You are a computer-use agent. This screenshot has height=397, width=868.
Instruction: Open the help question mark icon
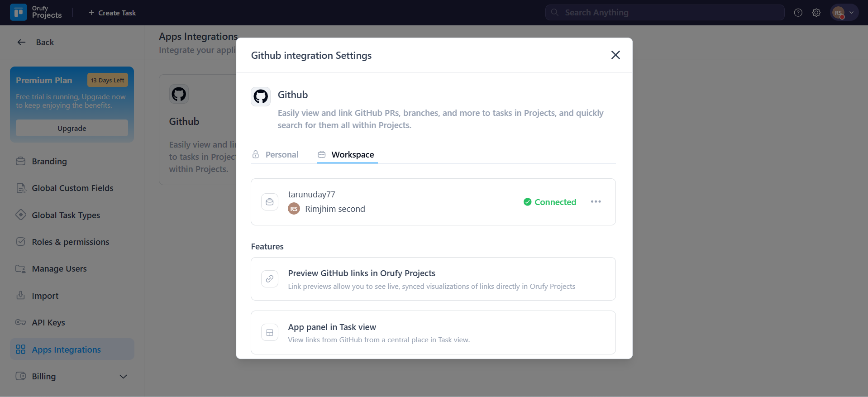point(798,13)
